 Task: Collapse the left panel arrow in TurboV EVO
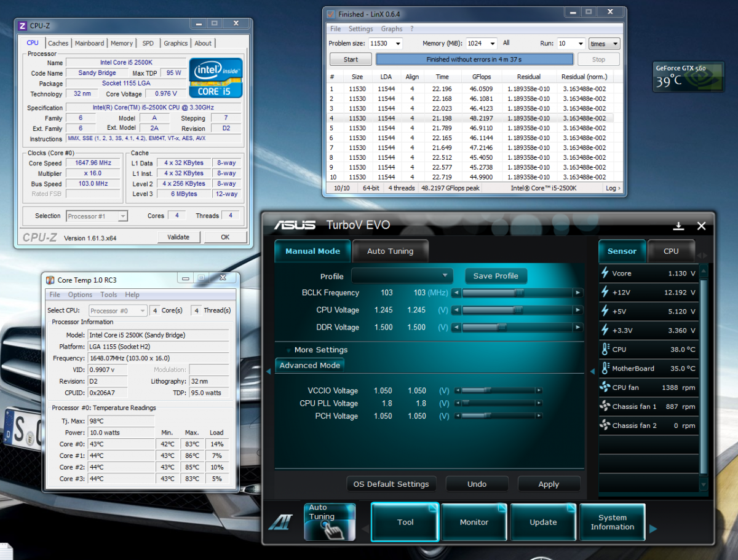(268, 371)
